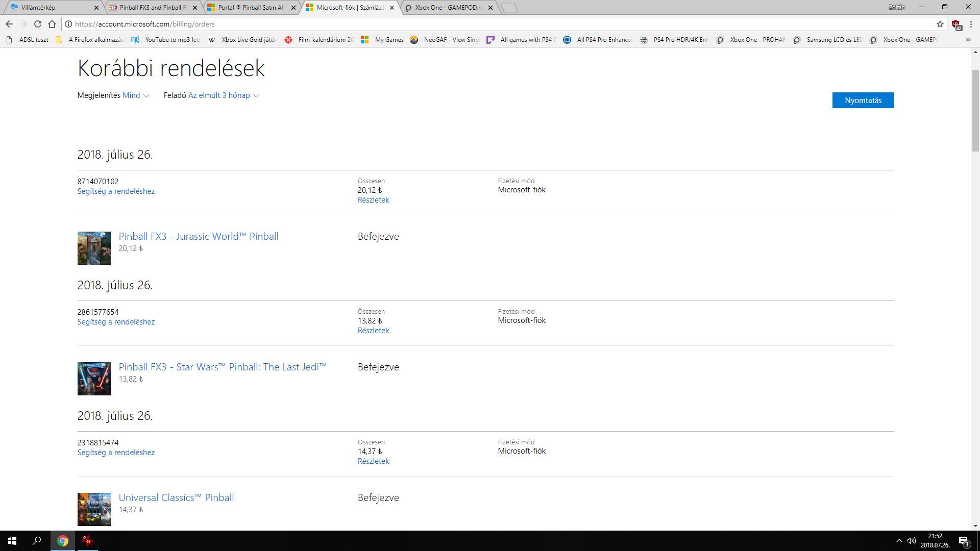Bookmark this page with star icon
Image resolution: width=980 pixels, height=551 pixels.
[x=940, y=24]
